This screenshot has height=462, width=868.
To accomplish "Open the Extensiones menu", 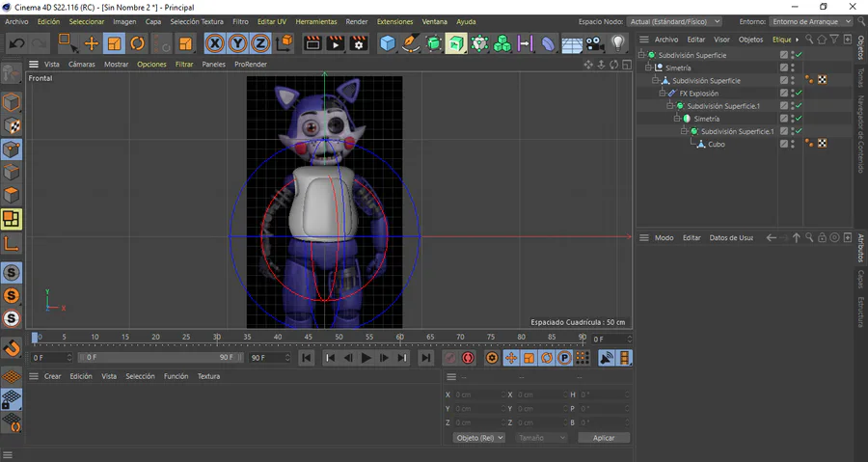I will (394, 21).
